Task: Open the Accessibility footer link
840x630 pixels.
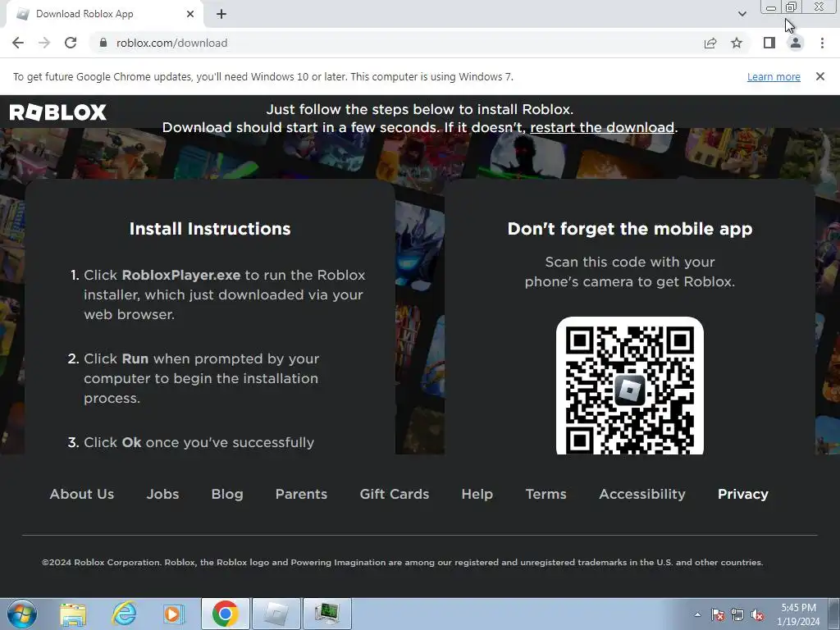Action: pos(641,494)
